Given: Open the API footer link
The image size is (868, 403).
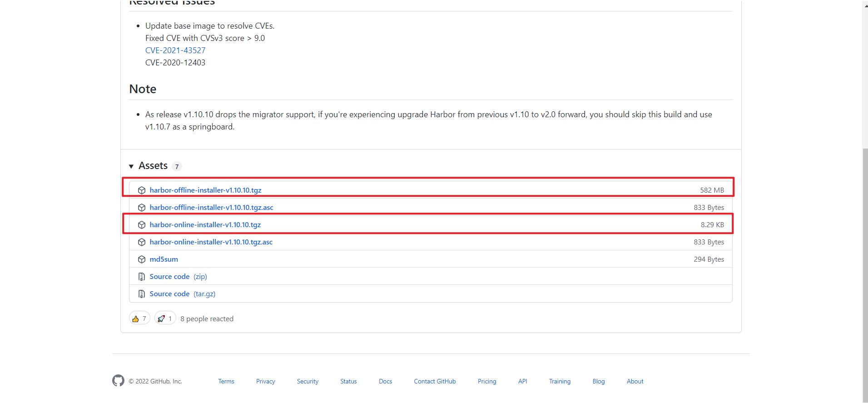Looking at the screenshot, I should point(523,381).
